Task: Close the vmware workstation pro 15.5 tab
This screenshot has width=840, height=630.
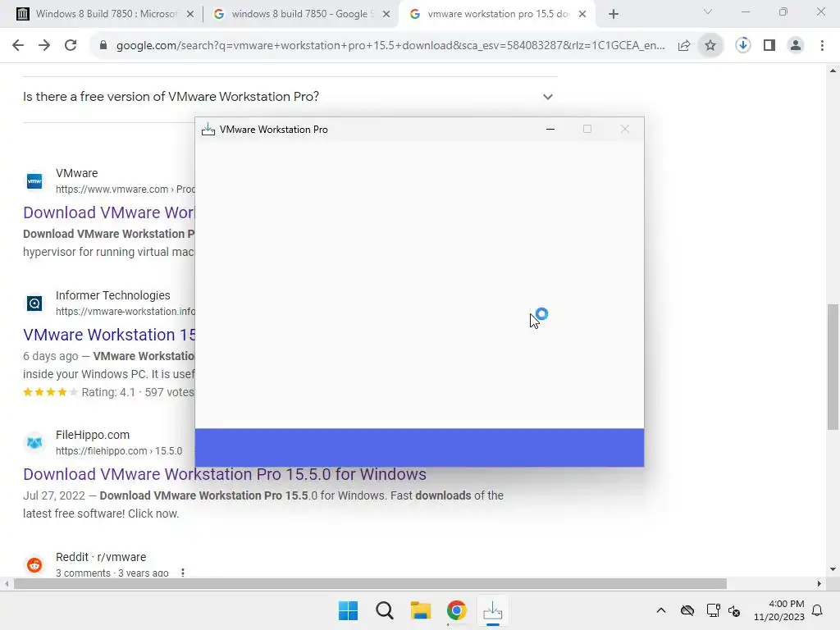Action: click(582, 15)
